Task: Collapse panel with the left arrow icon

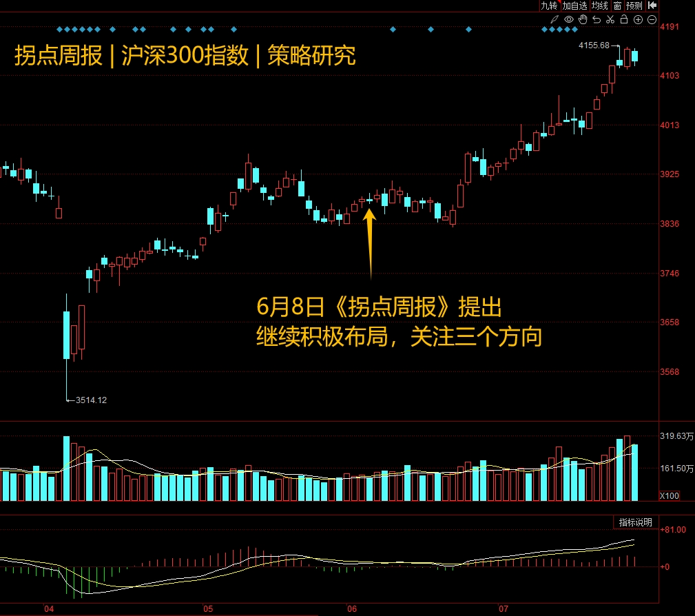Action: pos(652,6)
